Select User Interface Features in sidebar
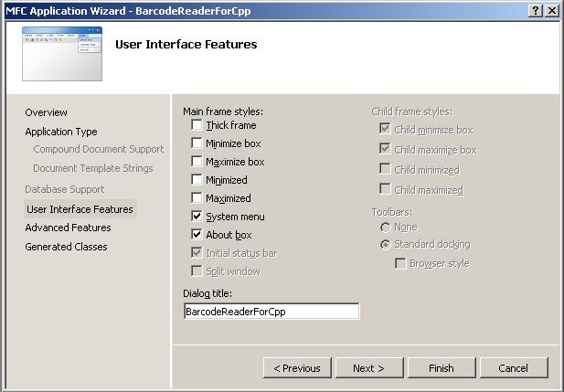Screen dimensions: 564x392 coord(79,209)
